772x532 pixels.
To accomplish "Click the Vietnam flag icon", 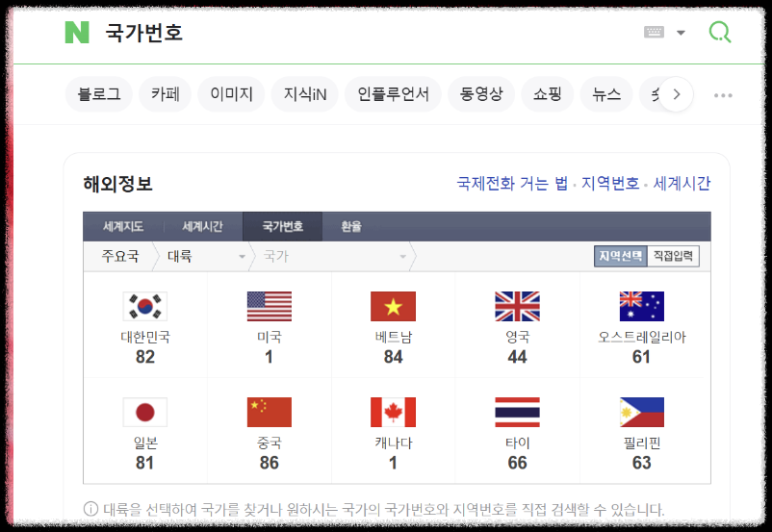I will tap(393, 306).
